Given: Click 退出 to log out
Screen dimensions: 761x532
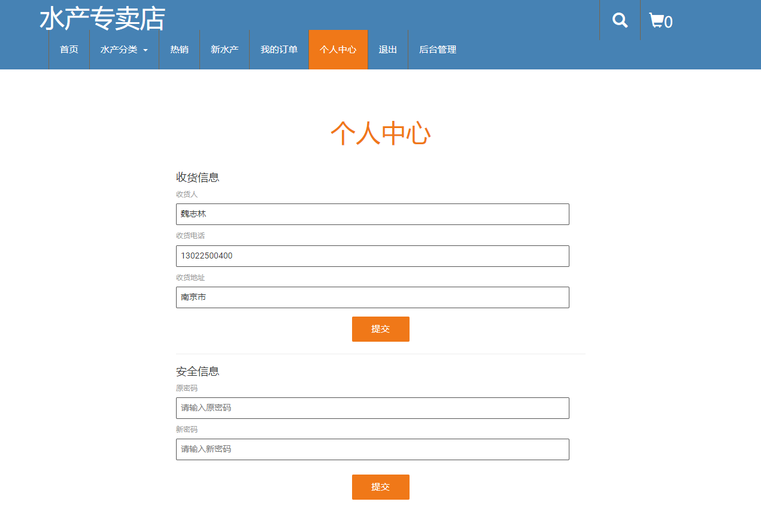Looking at the screenshot, I should tap(387, 50).
